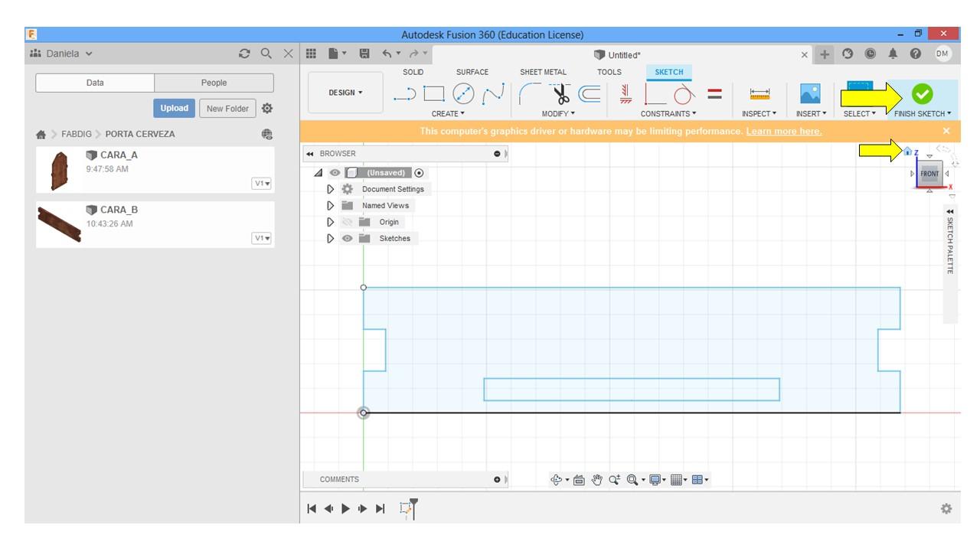The width and height of the screenshot is (980, 551).
Task: Switch to the SURFACE tab
Action: [472, 72]
